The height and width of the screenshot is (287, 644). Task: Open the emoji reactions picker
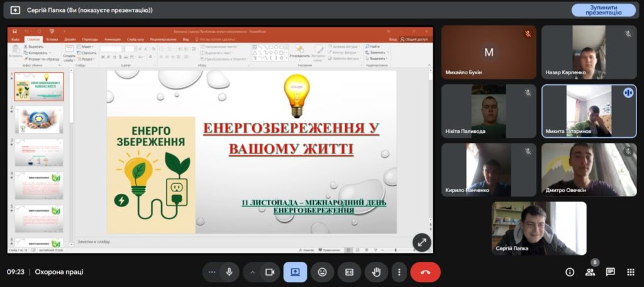click(x=322, y=272)
